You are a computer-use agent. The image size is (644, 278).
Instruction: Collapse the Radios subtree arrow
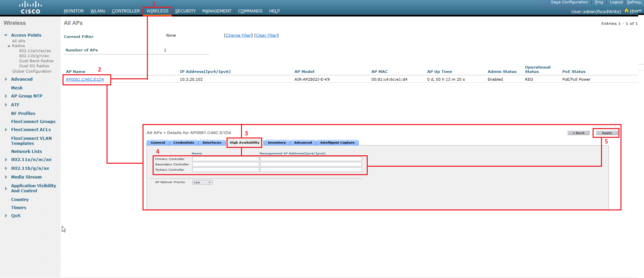[9, 46]
